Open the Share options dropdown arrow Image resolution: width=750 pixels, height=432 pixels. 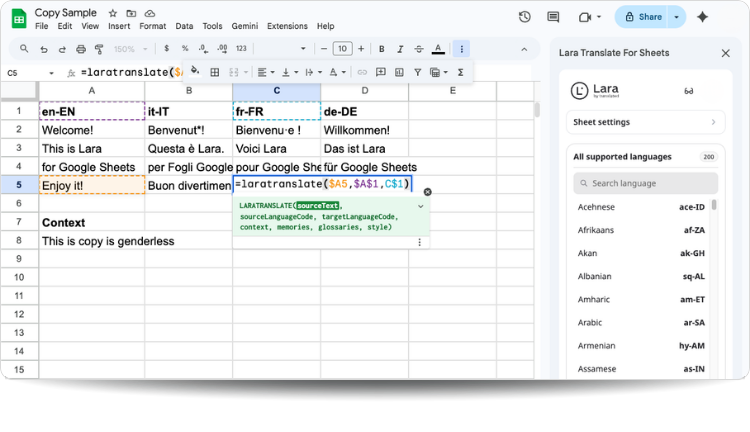pyautogui.click(x=676, y=17)
